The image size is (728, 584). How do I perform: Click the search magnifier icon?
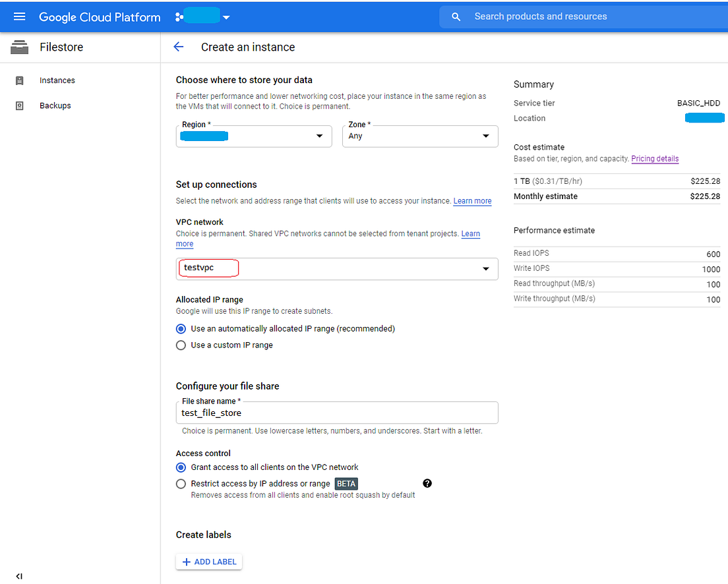tap(456, 16)
